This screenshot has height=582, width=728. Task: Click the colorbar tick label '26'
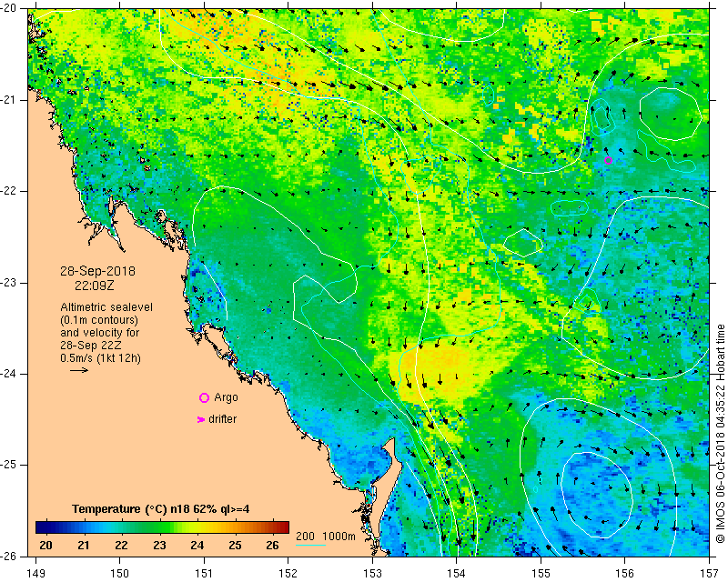pos(272,545)
